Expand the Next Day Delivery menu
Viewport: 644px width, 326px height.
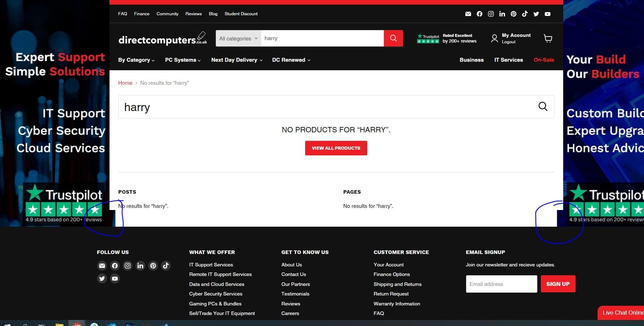(x=237, y=60)
